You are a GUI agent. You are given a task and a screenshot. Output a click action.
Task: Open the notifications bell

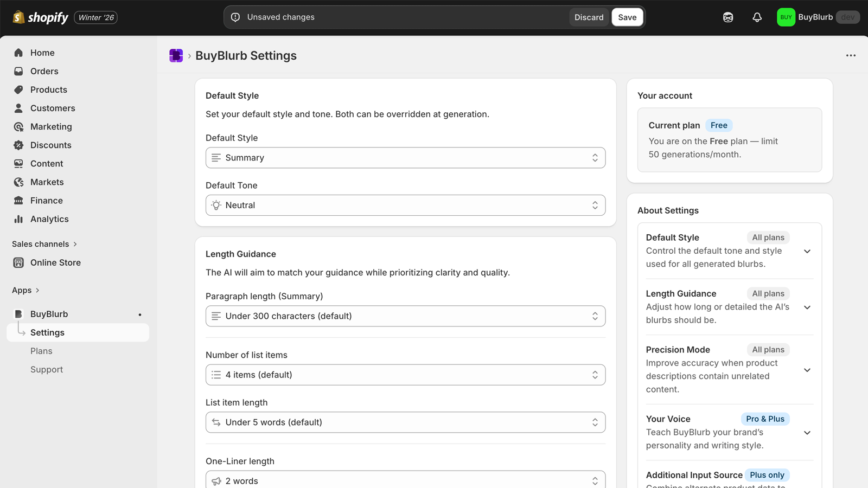pos(757,17)
